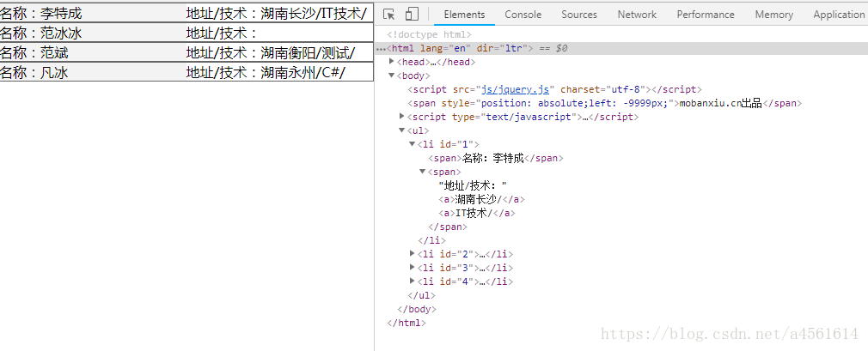The height and width of the screenshot is (351, 868).
Task: Select the closing </ul> tag
Action: click(x=421, y=295)
